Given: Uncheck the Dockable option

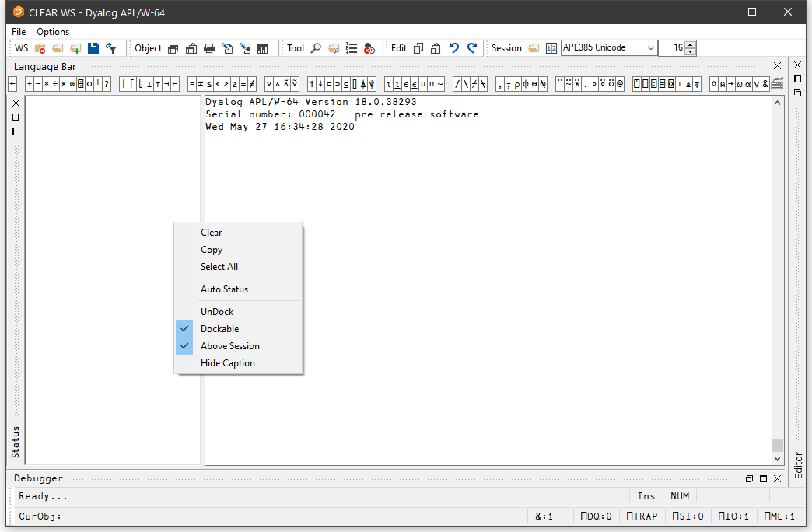Looking at the screenshot, I should coord(219,329).
